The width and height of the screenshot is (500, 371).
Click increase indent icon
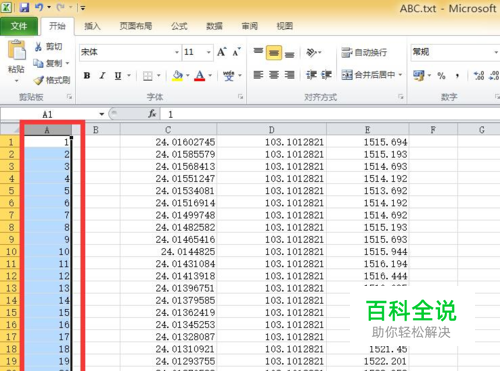326,75
